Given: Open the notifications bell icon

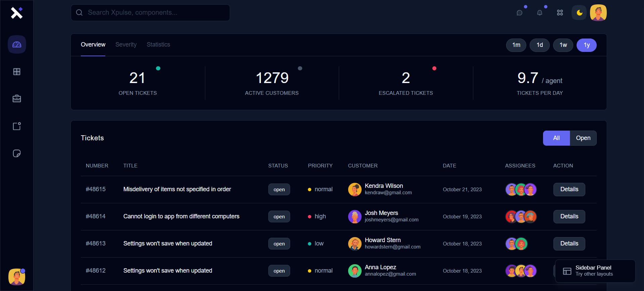Looking at the screenshot, I should [x=540, y=13].
